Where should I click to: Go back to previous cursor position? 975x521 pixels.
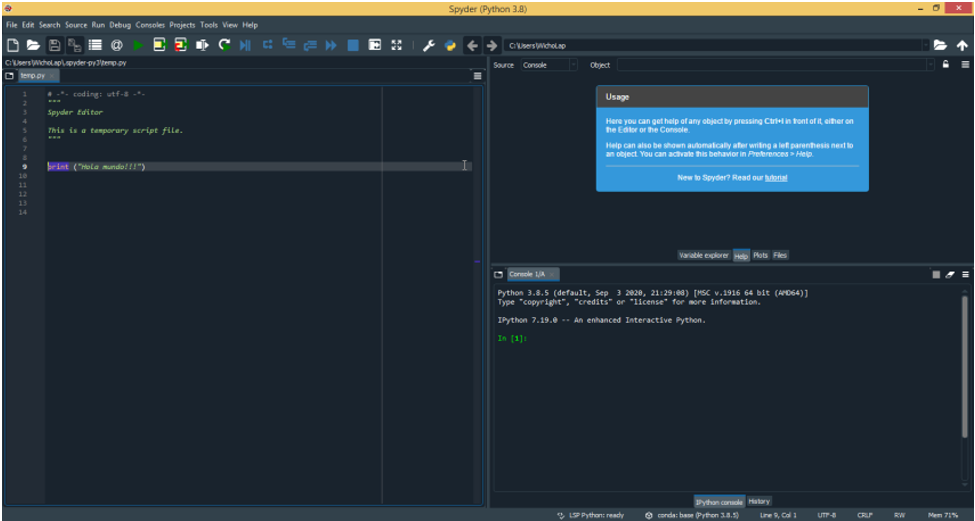tap(473, 45)
